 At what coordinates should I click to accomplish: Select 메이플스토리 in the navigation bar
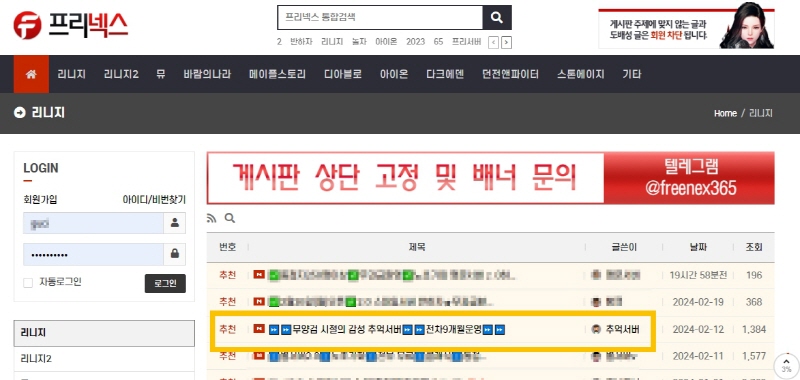click(x=278, y=74)
